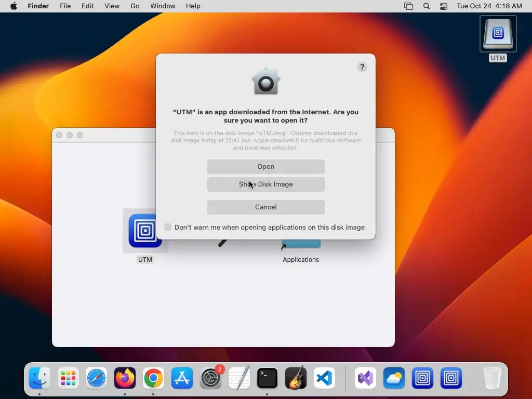Image resolution: width=532 pixels, height=399 pixels.
Task: Open the Finder menu in menu bar
Action: pyautogui.click(x=38, y=6)
